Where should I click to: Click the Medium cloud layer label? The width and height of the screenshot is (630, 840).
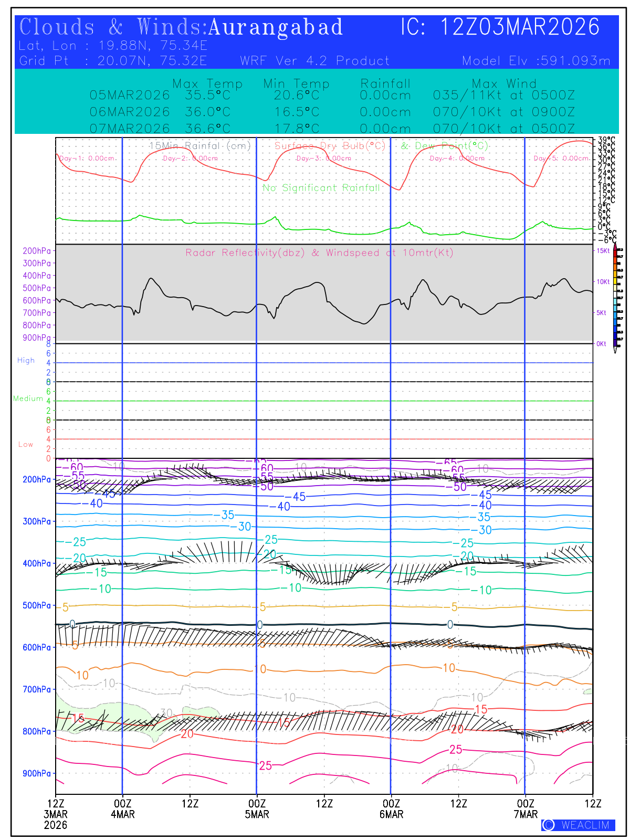pos(28,398)
